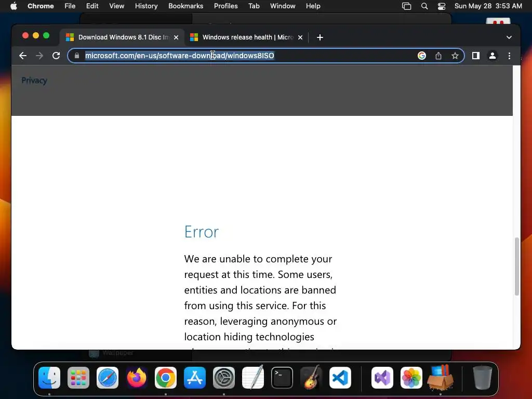Viewport: 532px width, 399px height.
Task: Open Visual Studio Code from the Dock
Action: pyautogui.click(x=340, y=378)
